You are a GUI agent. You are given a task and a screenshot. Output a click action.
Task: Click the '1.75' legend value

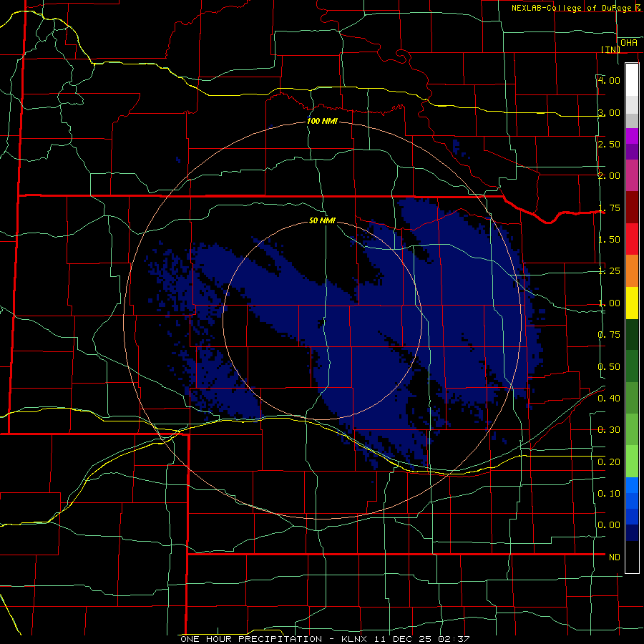click(609, 208)
